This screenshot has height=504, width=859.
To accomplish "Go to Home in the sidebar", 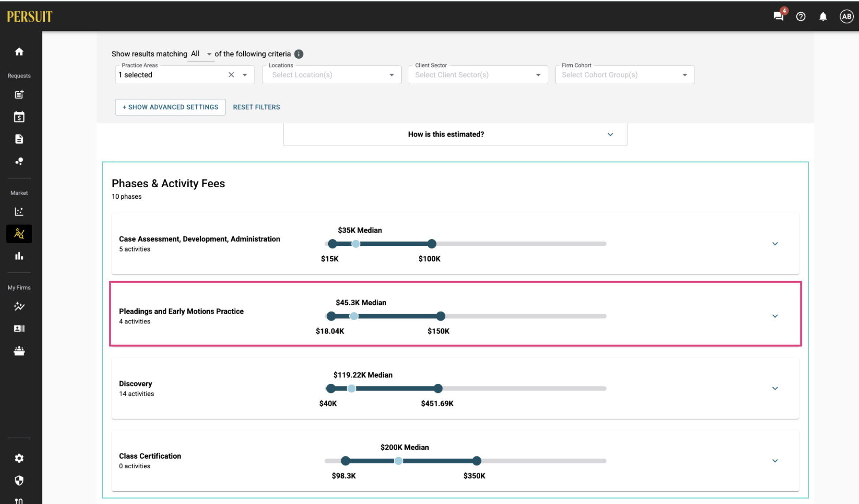I will [19, 52].
